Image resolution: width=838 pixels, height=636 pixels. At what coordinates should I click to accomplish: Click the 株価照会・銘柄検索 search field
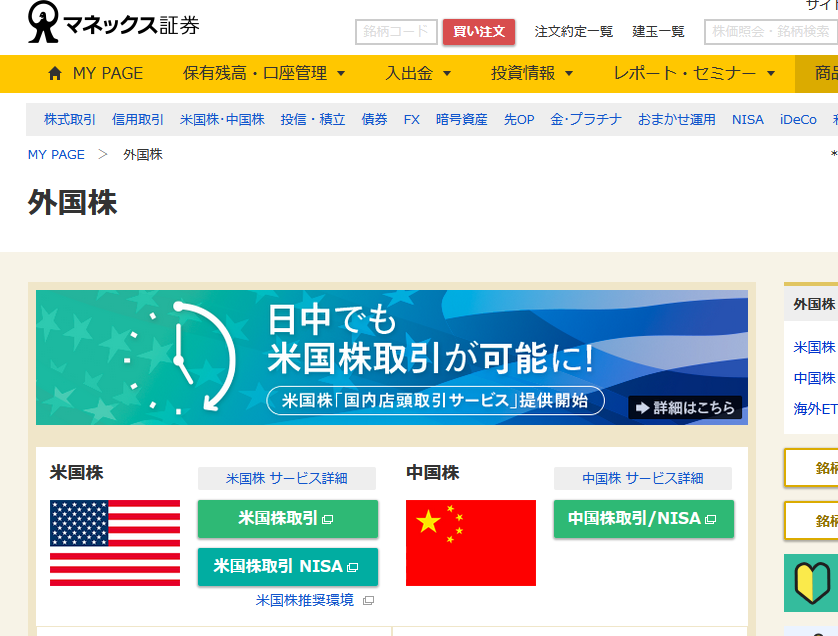pyautogui.click(x=771, y=32)
